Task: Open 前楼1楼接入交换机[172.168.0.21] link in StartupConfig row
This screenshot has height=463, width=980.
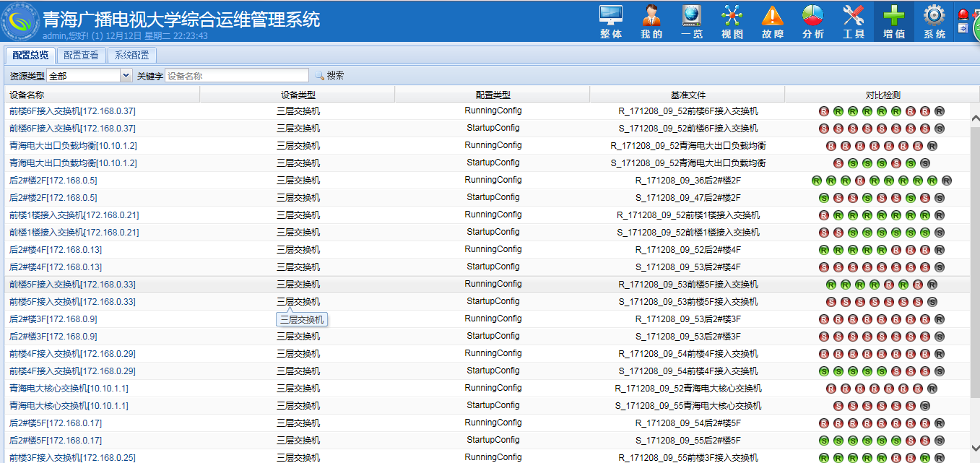Action: (x=74, y=233)
